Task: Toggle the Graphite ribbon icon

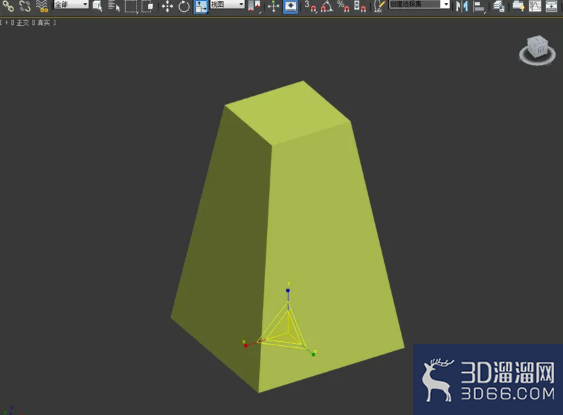Action: pos(518,6)
